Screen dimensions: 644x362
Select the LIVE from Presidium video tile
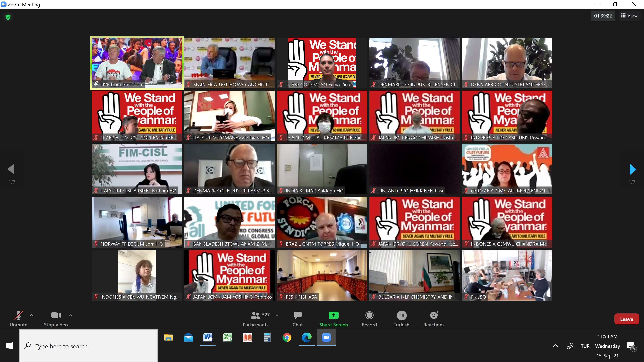pyautogui.click(x=137, y=63)
